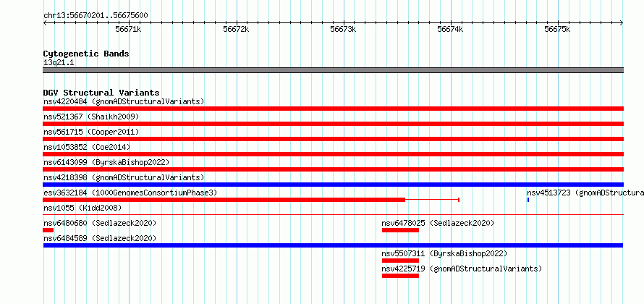The height and width of the screenshot is (304, 644).
Task: Open the nsv1053852 (Coe2014) variant label
Action: [87, 147]
